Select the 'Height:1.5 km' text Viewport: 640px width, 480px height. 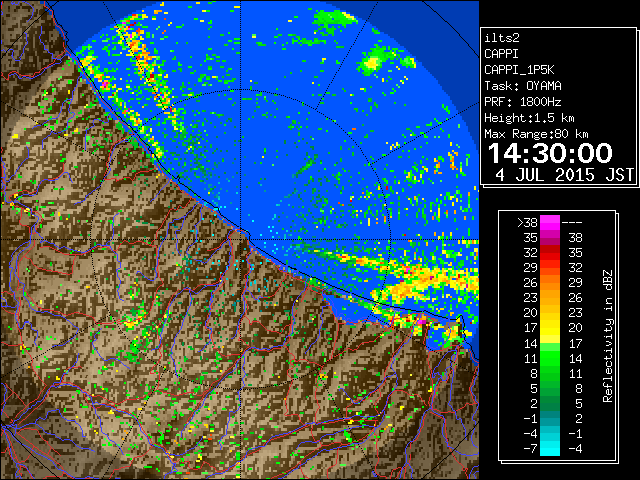click(x=529, y=118)
